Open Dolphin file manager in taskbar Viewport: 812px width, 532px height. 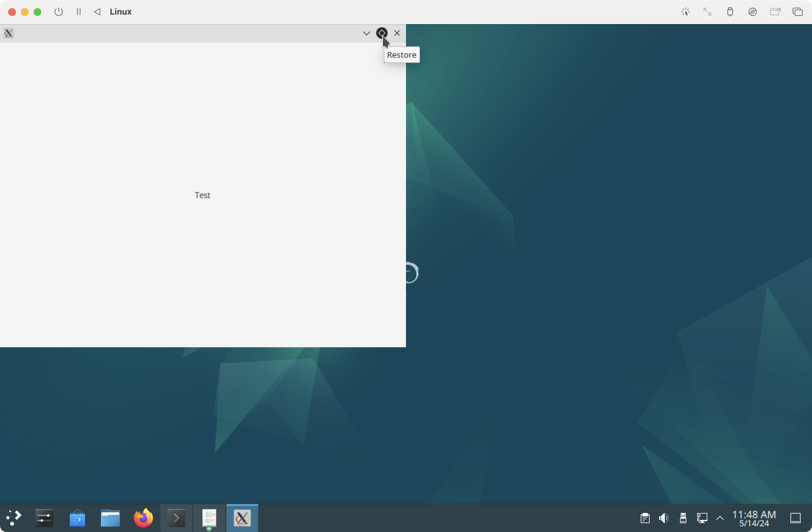(x=110, y=518)
